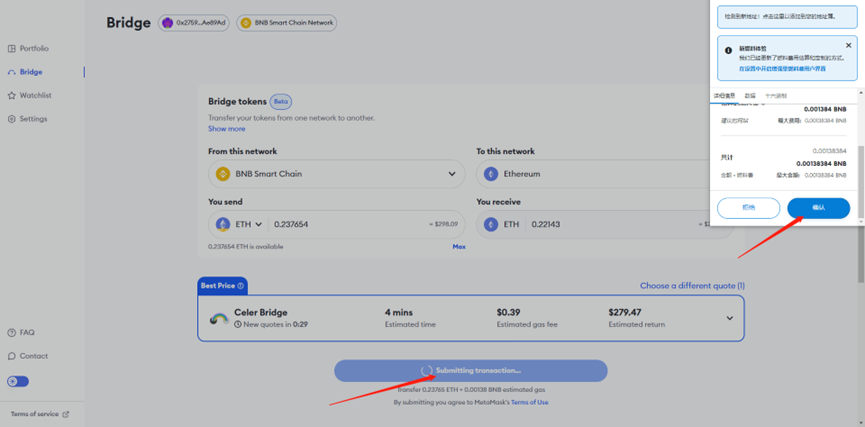This screenshot has height=427, width=865.
Task: Expand the From network chevron arrow
Action: click(452, 174)
